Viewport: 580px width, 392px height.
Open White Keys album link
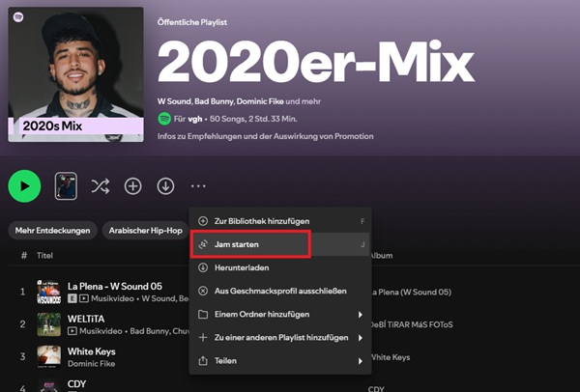(391, 357)
